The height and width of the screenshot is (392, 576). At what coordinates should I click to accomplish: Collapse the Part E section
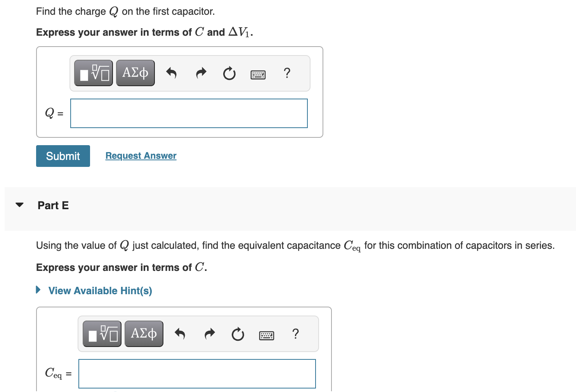(x=19, y=205)
